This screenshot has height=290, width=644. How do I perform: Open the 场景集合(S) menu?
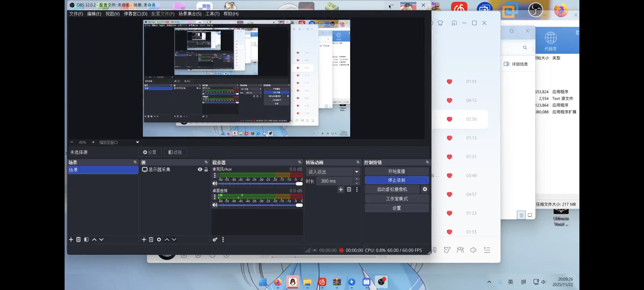pyautogui.click(x=190, y=14)
